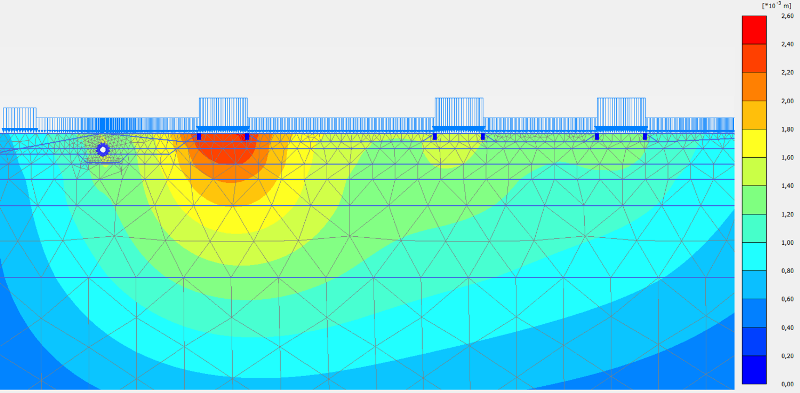Pick the yellow legend swatch between 1,60 and 1,80
The width and height of the screenshot is (800, 393).
coord(754,143)
